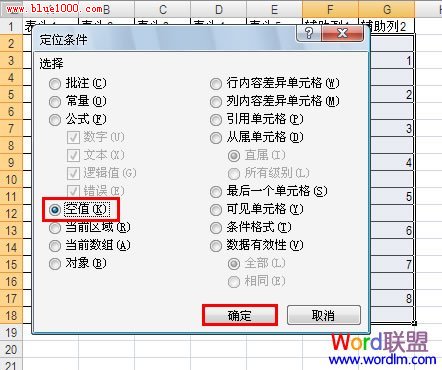Choose 行内容差异单元格(W) option
This screenshot has width=442, height=370.
tap(275, 83)
